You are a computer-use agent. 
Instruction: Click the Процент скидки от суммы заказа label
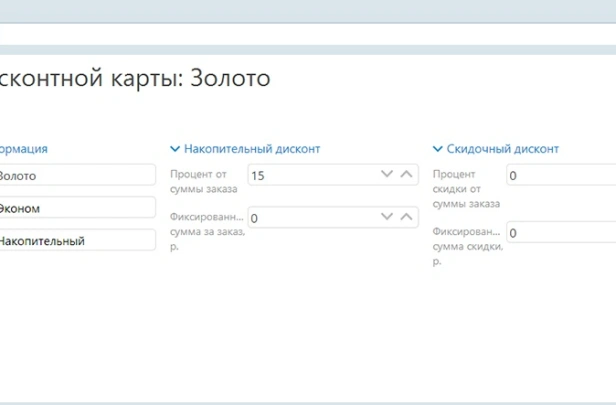click(466, 188)
